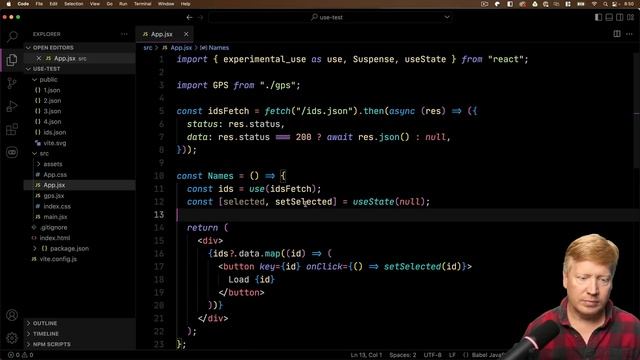Open 1.json in the public folder
Viewport: 640px width, 360px height.
click(52, 90)
